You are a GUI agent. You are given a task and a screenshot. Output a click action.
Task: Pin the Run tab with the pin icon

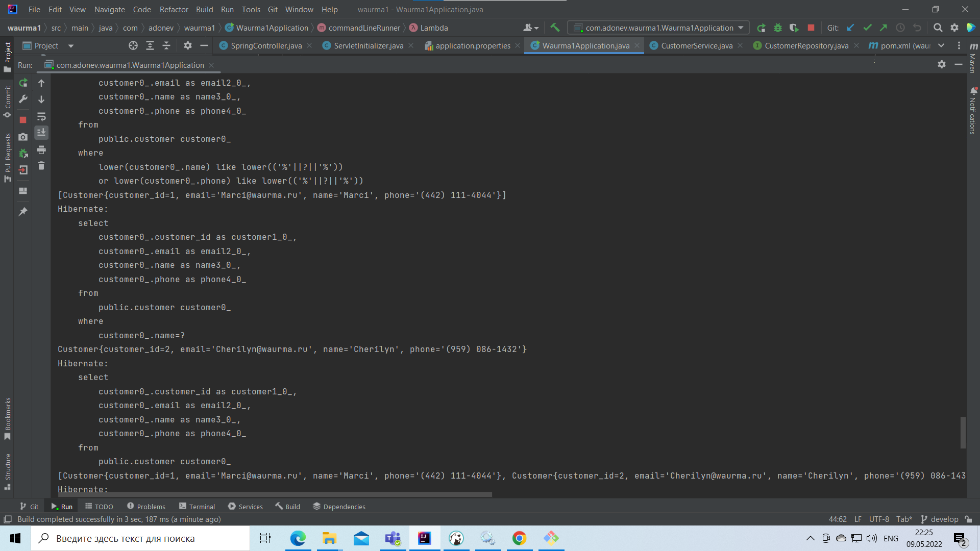point(23,211)
